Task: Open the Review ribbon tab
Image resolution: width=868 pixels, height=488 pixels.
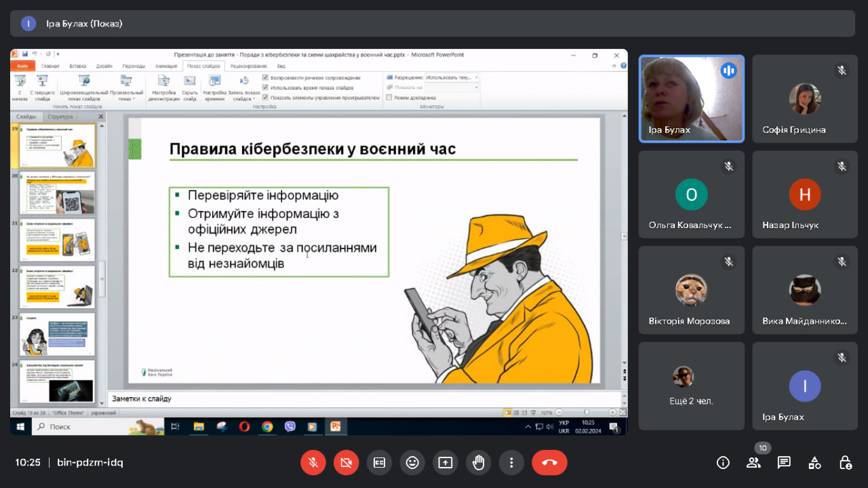Action: (248, 67)
